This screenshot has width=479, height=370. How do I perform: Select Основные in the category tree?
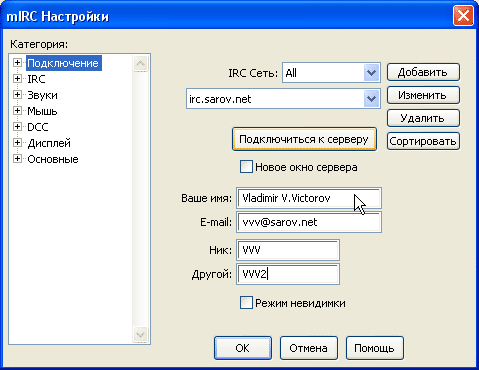53,159
